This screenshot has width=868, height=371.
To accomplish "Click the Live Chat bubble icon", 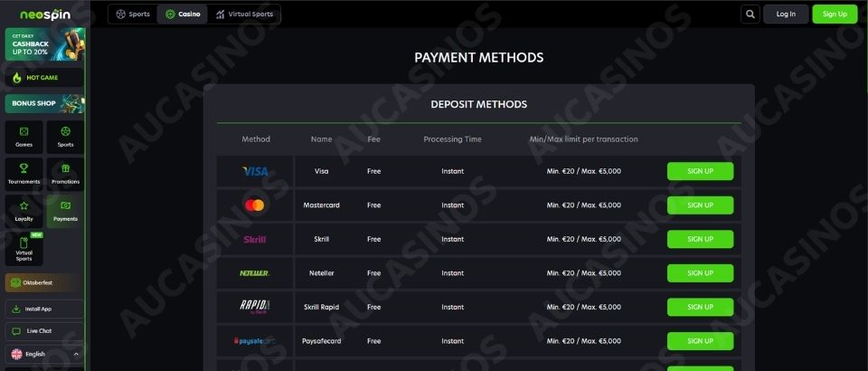I will pos(16,331).
